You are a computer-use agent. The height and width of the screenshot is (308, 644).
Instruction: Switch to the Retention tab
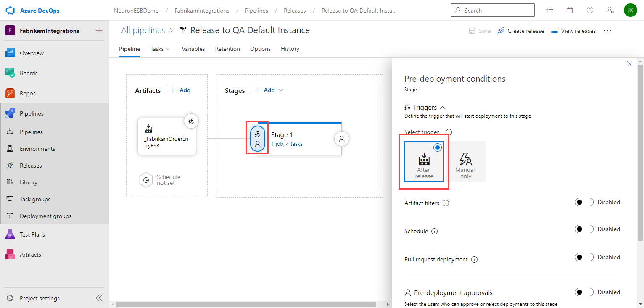(227, 49)
